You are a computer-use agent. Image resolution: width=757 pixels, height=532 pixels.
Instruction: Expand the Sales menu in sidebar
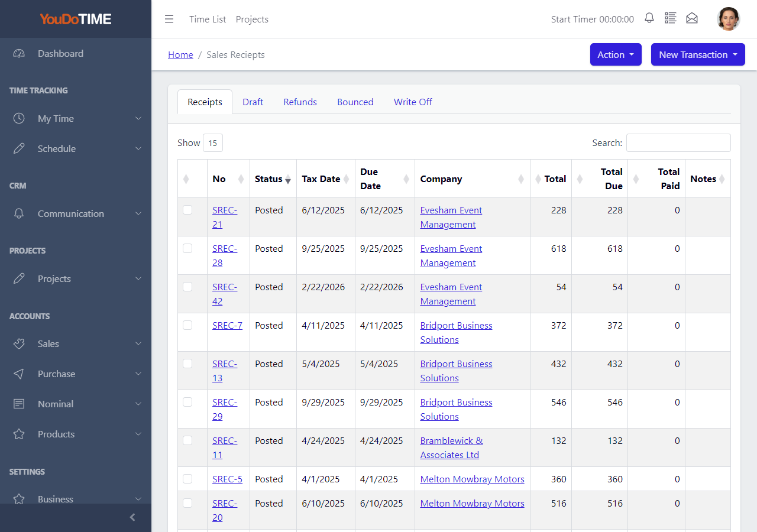76,343
